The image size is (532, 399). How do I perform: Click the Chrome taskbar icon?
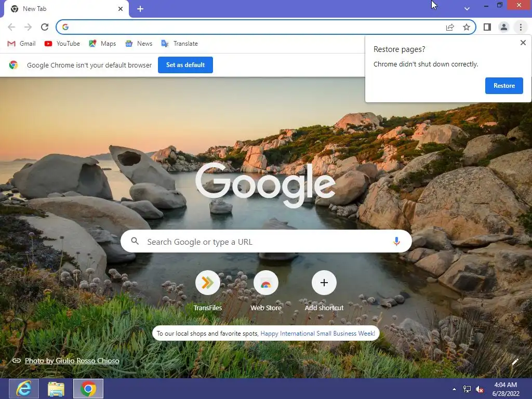click(88, 389)
